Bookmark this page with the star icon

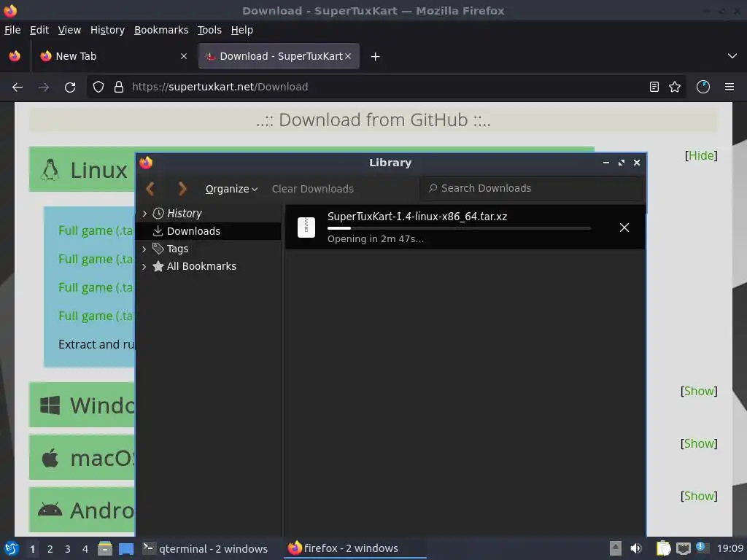pos(675,87)
